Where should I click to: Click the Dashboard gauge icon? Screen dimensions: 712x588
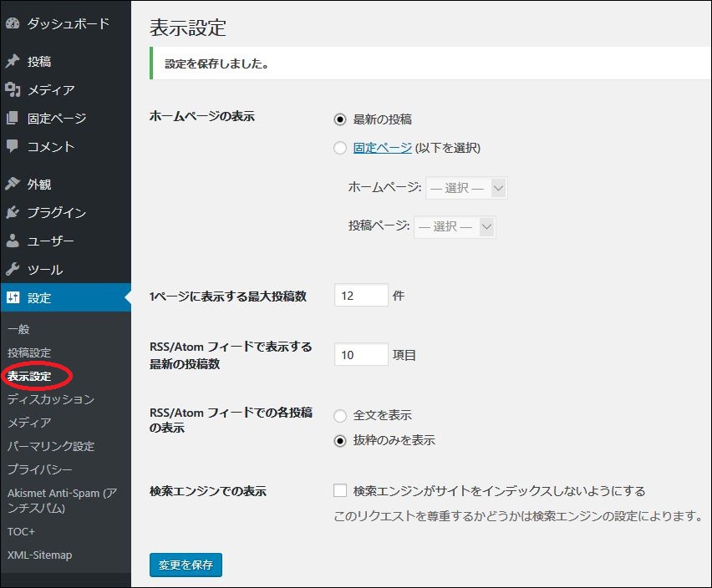point(13,23)
